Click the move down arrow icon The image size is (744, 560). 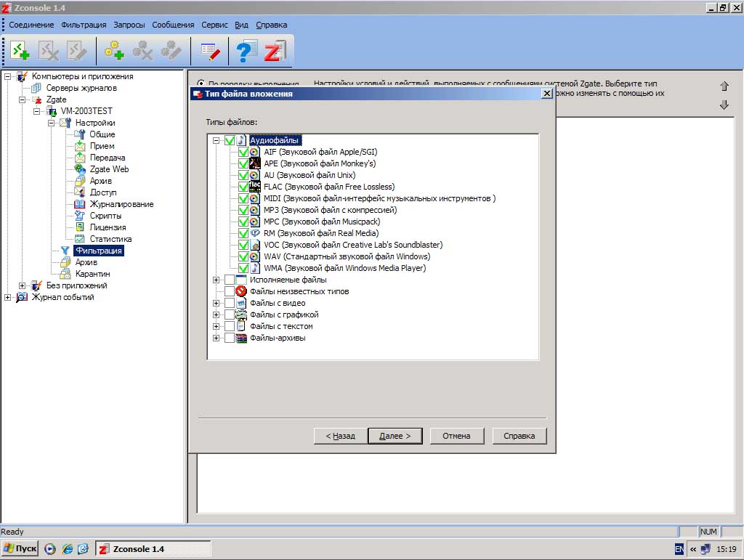coord(724,105)
